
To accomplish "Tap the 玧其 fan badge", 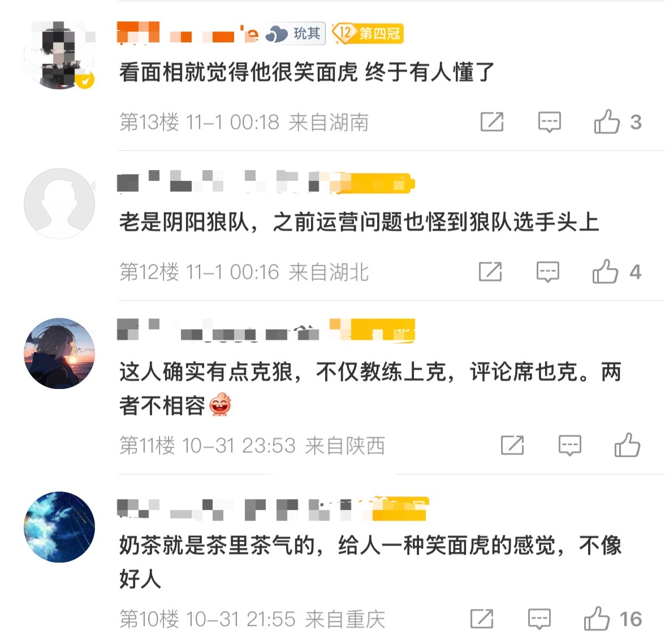I will tap(295, 33).
